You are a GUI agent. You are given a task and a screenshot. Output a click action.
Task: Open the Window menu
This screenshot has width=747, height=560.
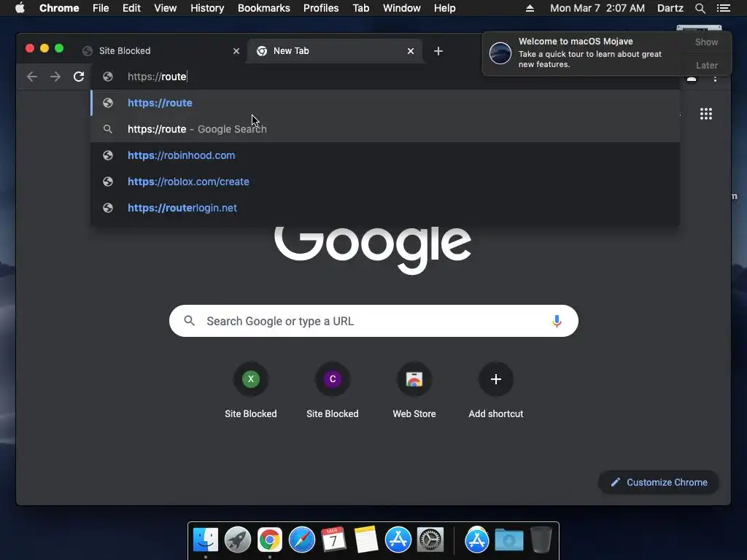coord(402,8)
